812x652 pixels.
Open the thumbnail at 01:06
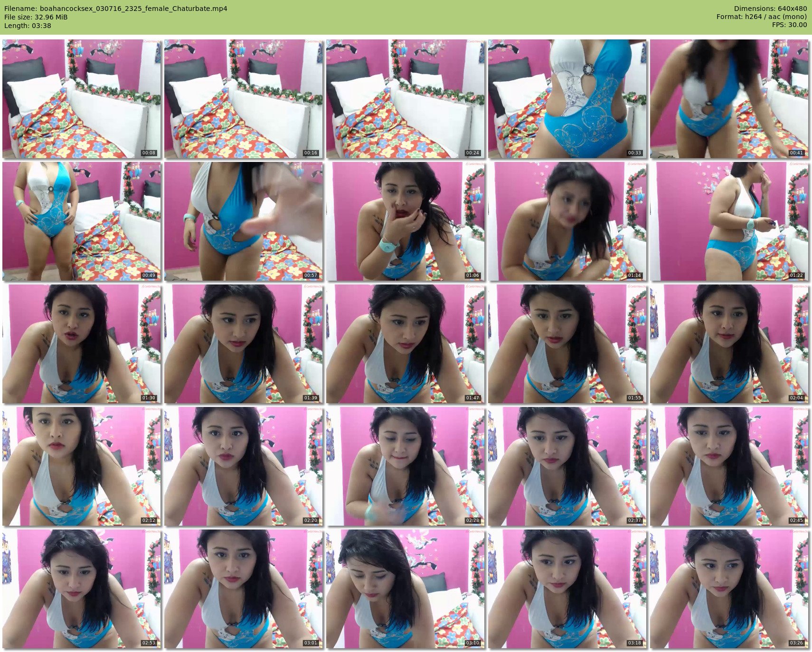pos(406,221)
